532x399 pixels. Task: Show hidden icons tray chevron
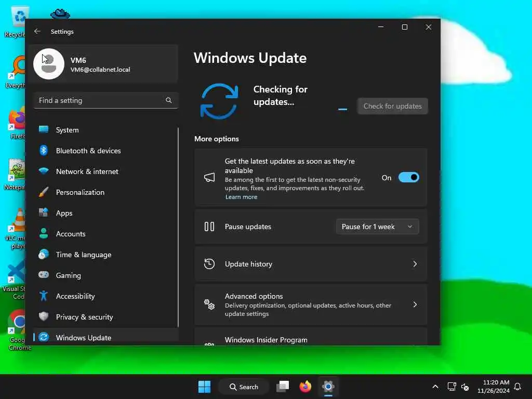(x=435, y=387)
